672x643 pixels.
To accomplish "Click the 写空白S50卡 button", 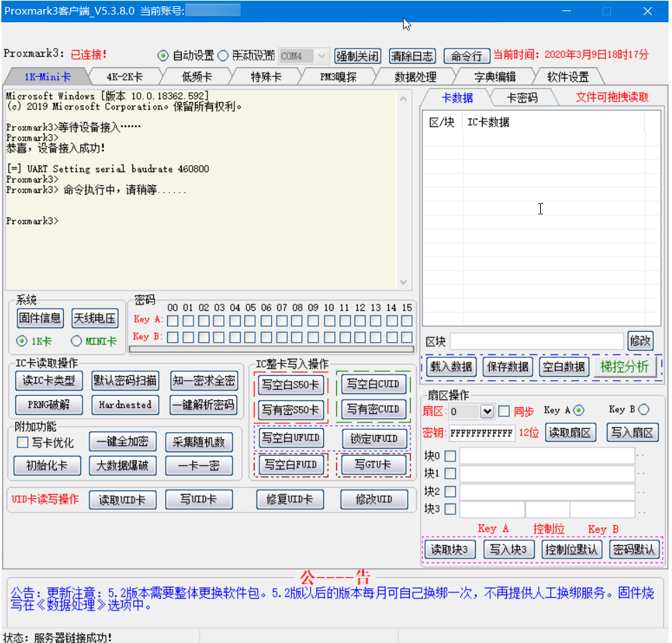I will [291, 384].
